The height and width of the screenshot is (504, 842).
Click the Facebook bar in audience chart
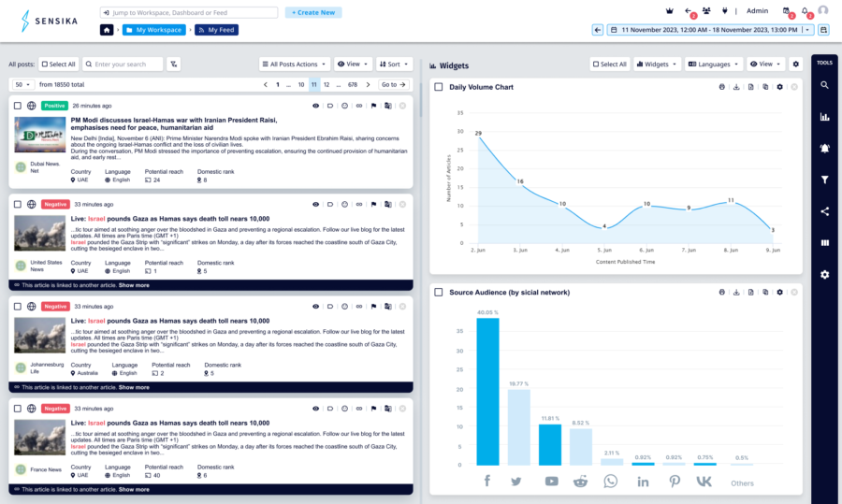[487, 391]
